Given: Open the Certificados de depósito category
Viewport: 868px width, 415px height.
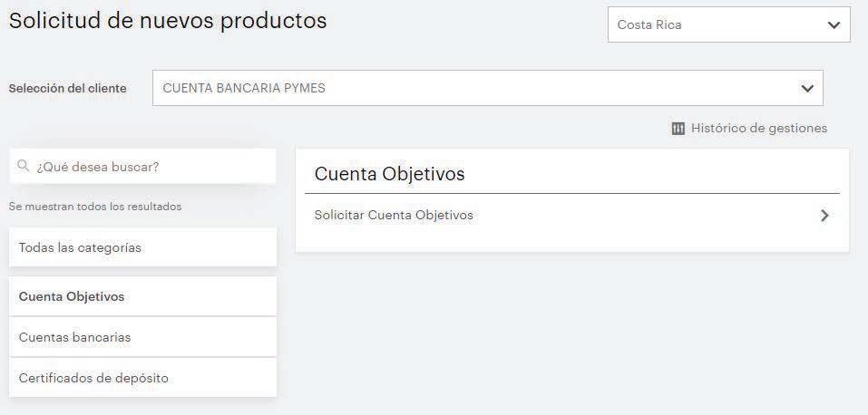Looking at the screenshot, I should click(142, 378).
